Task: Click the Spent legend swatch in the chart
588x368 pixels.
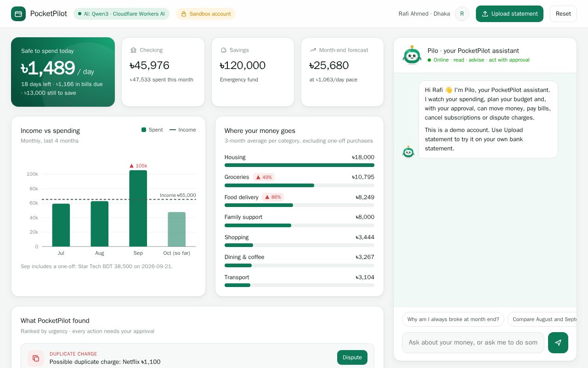Action: click(x=144, y=130)
